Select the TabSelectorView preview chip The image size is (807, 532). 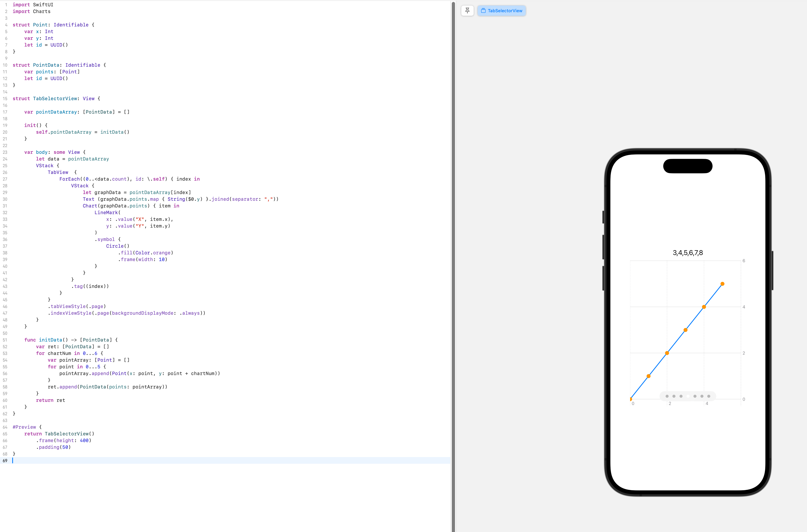coord(502,10)
